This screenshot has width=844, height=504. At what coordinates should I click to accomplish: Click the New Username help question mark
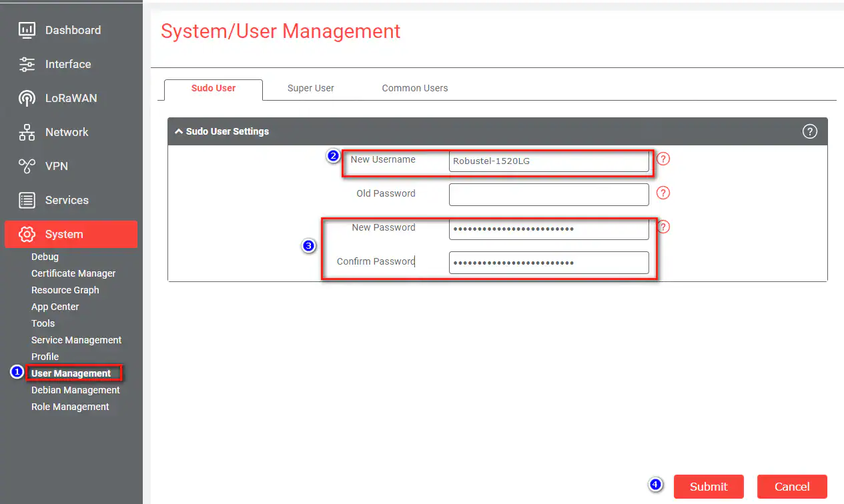click(x=663, y=159)
